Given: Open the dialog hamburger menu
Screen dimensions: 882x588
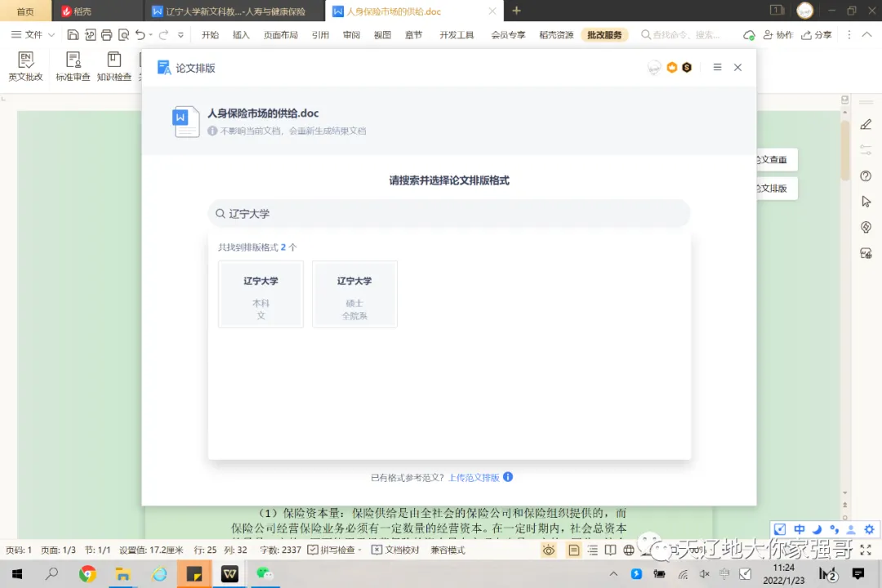Looking at the screenshot, I should (717, 68).
